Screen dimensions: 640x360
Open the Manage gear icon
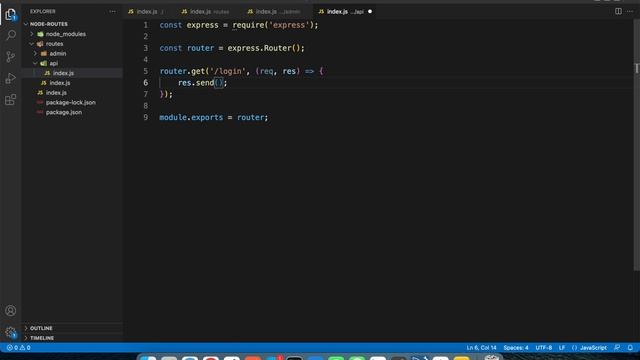(11, 332)
